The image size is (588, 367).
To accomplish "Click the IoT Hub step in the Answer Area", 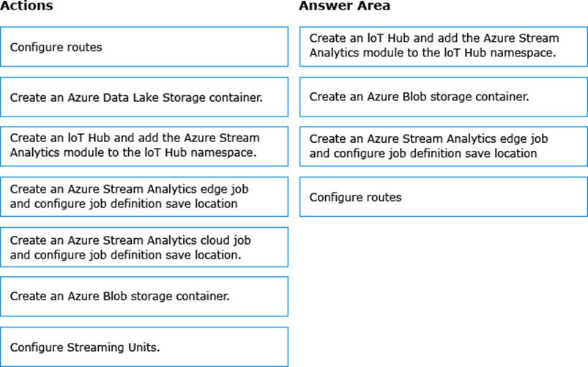I will pyautogui.click(x=443, y=45).
